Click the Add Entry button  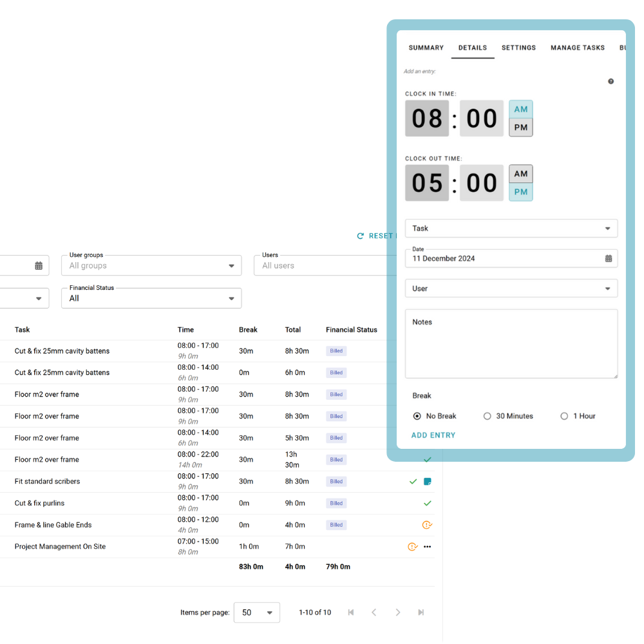pyautogui.click(x=433, y=435)
